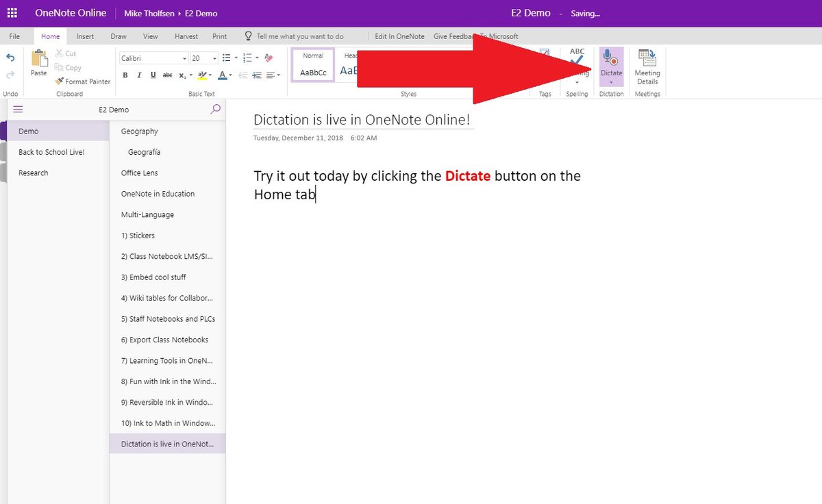Click the Redo arrow
Viewport: 822px width, 504px height.
tap(10, 74)
